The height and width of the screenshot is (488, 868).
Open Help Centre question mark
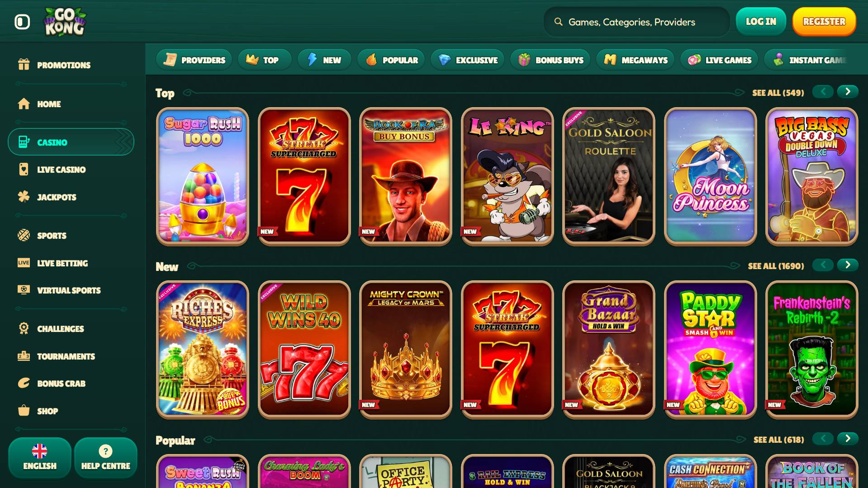click(105, 458)
